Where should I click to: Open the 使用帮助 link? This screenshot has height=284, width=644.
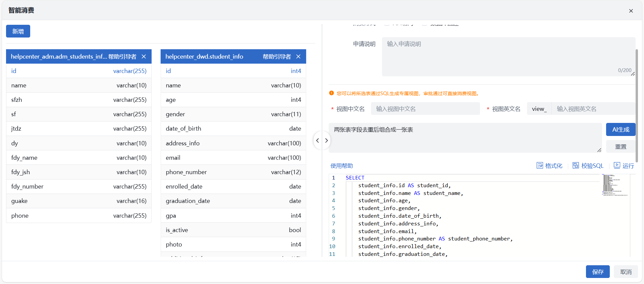[341, 166]
